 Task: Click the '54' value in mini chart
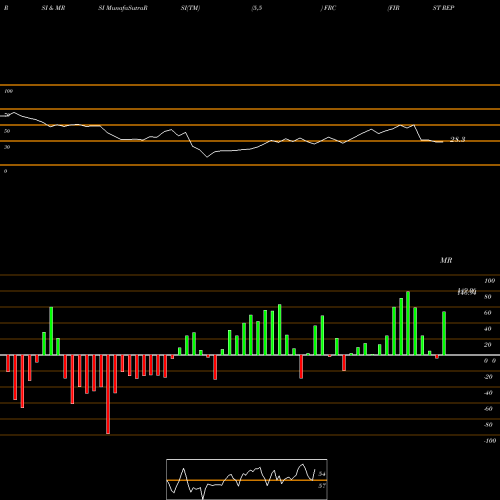point(322,474)
